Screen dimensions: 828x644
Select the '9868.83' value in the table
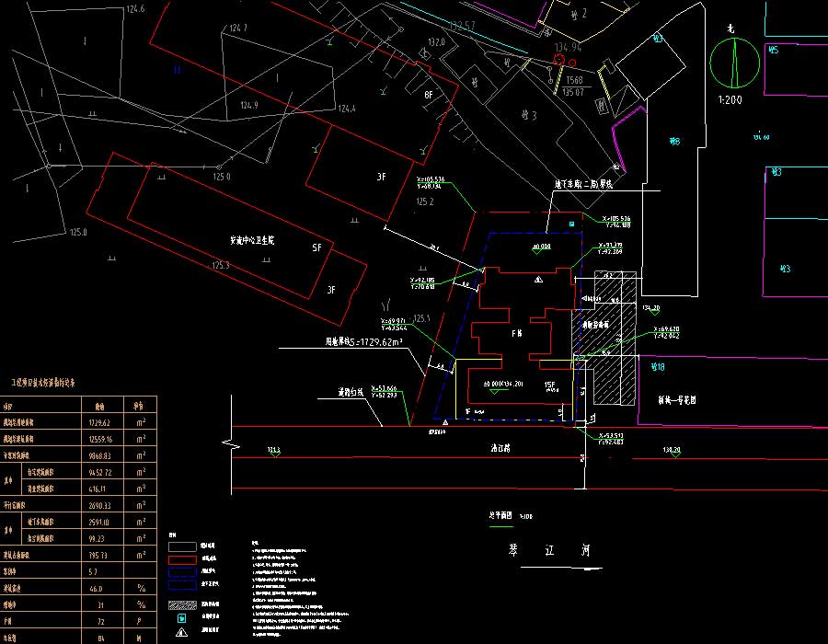(99, 455)
